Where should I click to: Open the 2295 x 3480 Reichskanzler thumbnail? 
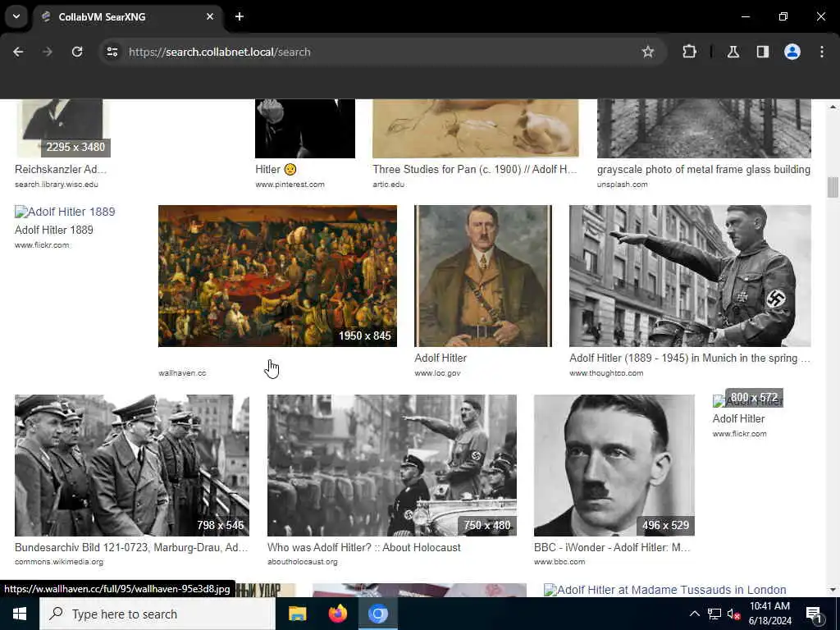click(x=62, y=128)
